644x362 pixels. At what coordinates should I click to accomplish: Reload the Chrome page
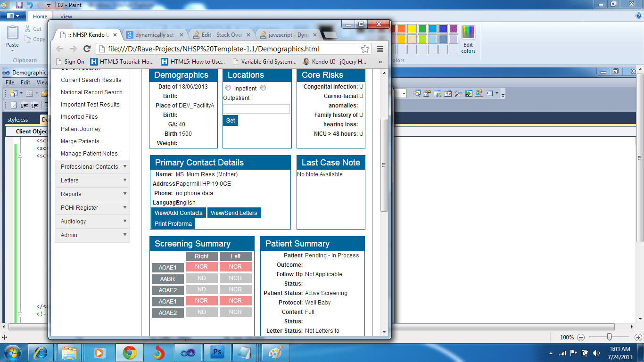coord(87,49)
